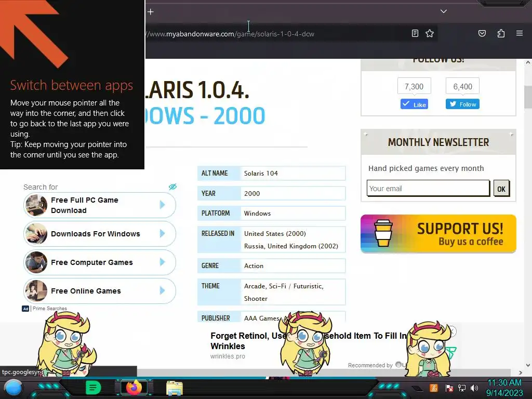
Task: Click the Start orb on taskbar
Action: tap(14, 388)
